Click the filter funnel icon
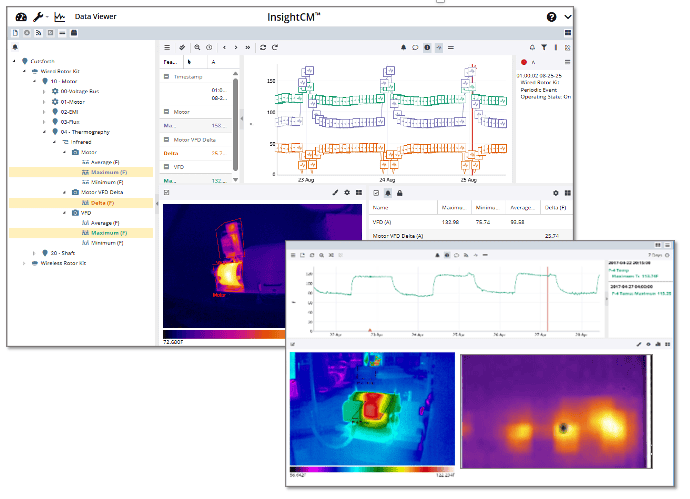Viewport: 690px width, 499px height. point(543,47)
